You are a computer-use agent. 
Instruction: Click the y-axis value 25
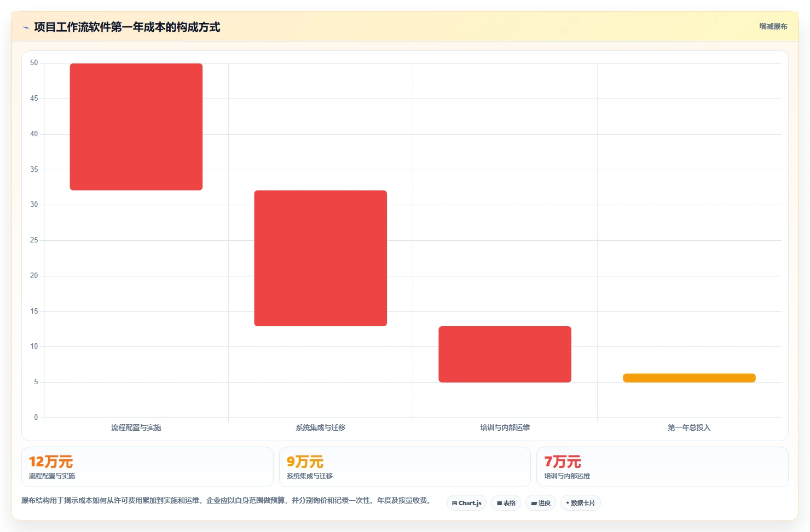[34, 240]
